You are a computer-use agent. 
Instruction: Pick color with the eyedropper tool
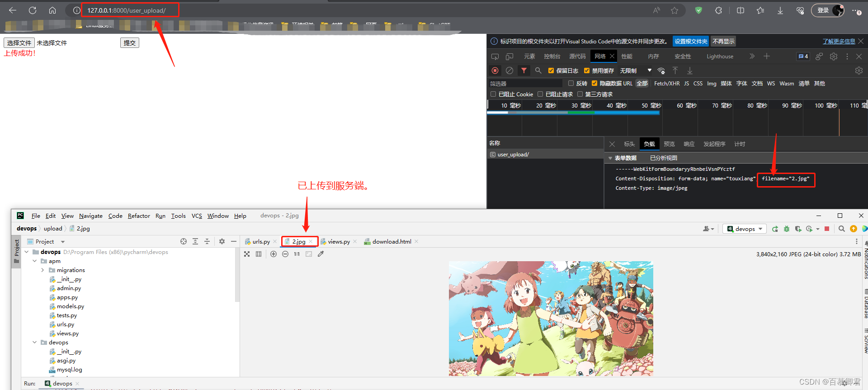pos(321,254)
